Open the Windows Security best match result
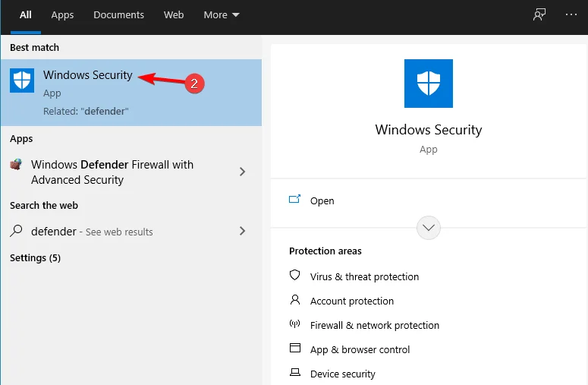Viewport: 588px width, 385px height. (131, 93)
